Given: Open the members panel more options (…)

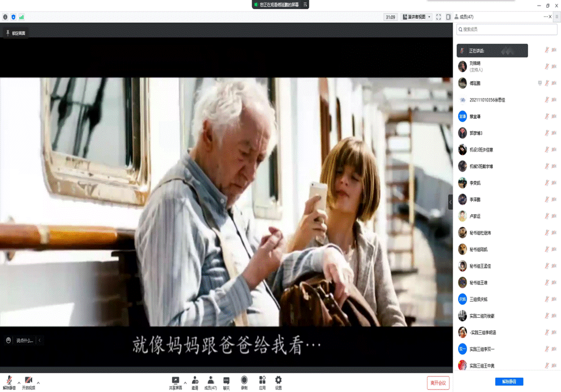Looking at the screenshot, I should [545, 17].
